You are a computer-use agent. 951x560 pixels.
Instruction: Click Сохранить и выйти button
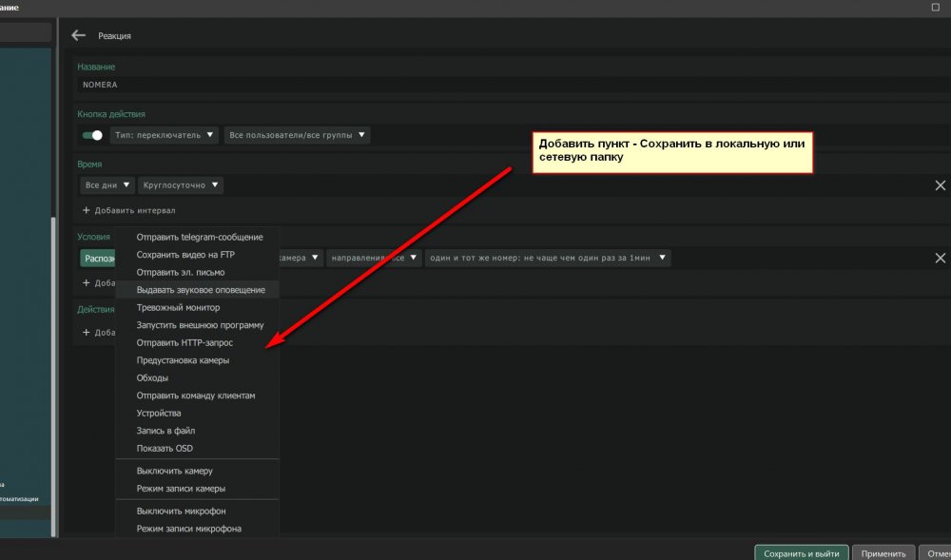(x=801, y=553)
